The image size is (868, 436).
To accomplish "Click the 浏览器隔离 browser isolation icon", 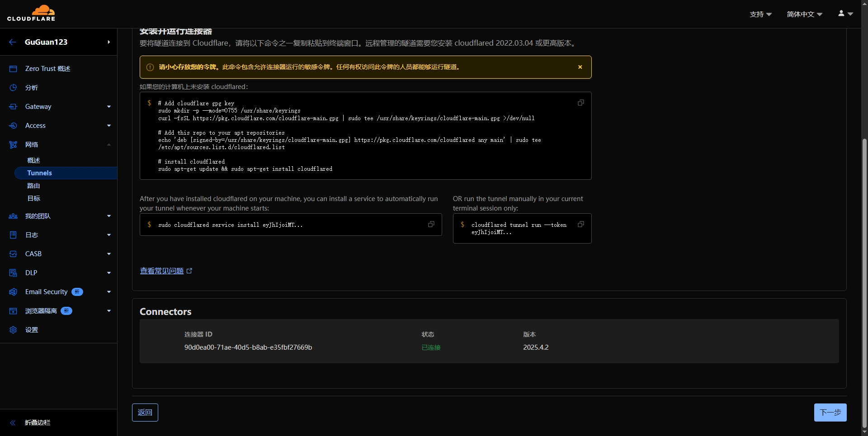I will point(13,311).
